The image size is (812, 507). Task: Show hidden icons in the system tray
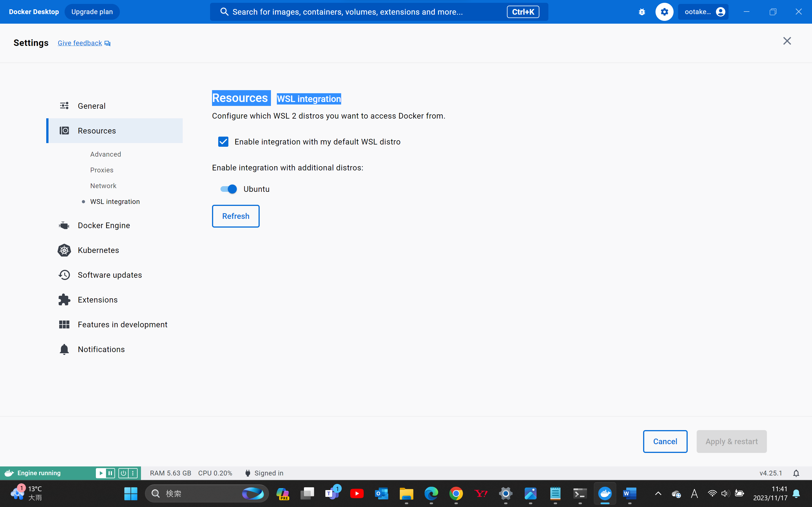[658, 493]
